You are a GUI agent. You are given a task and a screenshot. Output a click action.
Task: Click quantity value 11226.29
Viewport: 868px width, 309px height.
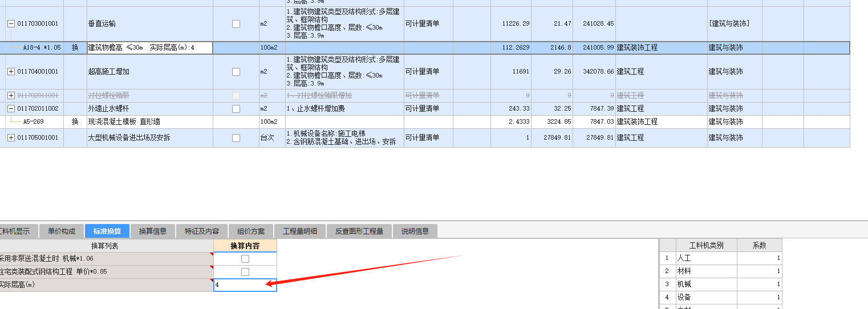pos(516,24)
